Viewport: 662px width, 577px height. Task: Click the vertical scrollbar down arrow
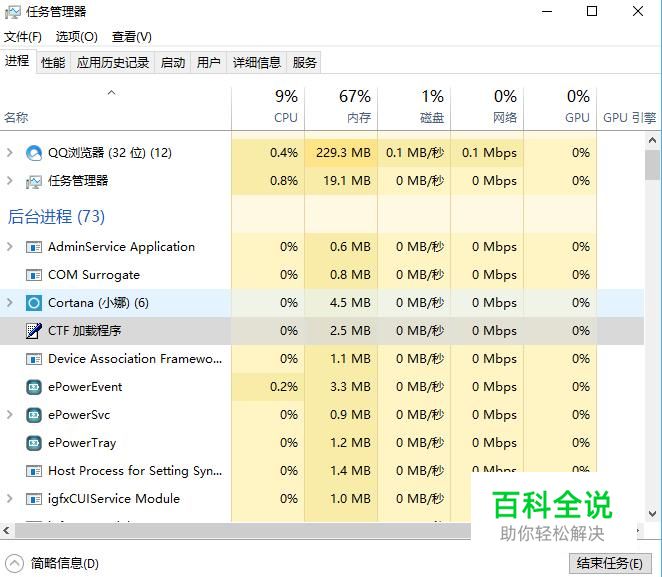tap(652, 514)
